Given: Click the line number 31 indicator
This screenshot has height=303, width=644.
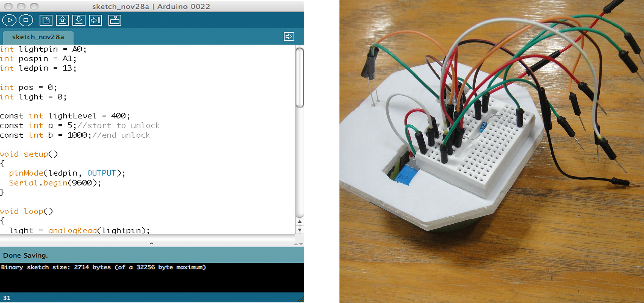Looking at the screenshot, I should 7,298.
